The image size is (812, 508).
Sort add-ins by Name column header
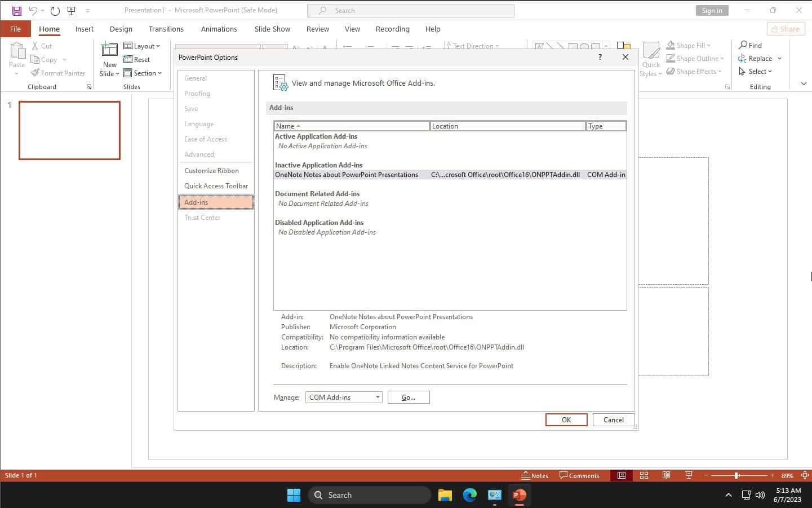coord(352,126)
